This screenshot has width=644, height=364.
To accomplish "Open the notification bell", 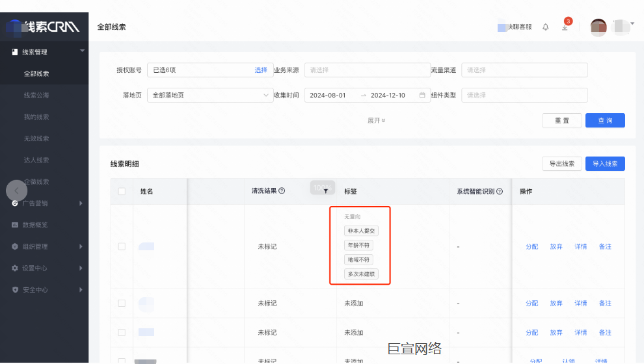I will (545, 27).
